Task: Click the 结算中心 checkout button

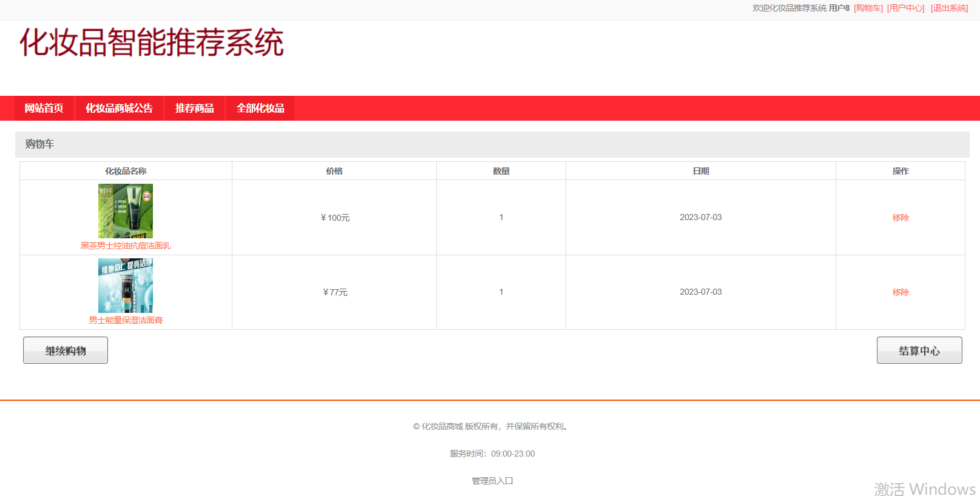Action: point(919,350)
